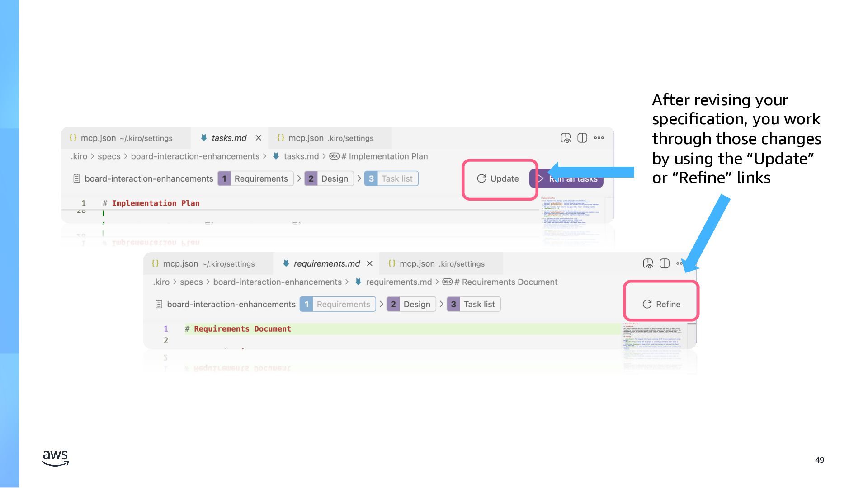
Task: Select step 3 Task list in lower spec bar
Action: (473, 304)
